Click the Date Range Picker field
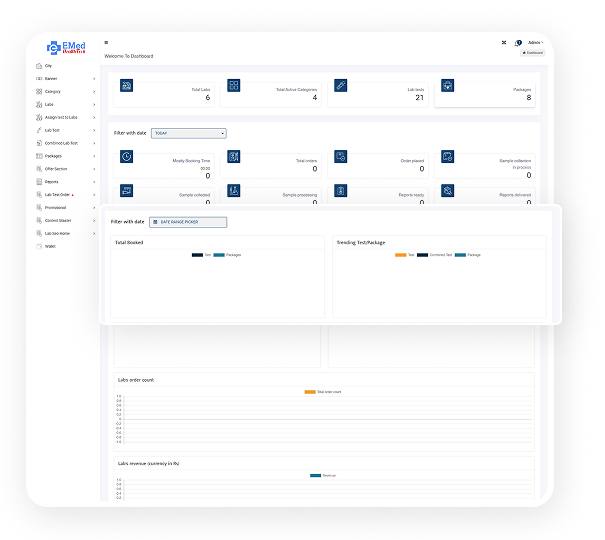Image resolution: width=605 pixels, height=540 pixels. pos(187,222)
